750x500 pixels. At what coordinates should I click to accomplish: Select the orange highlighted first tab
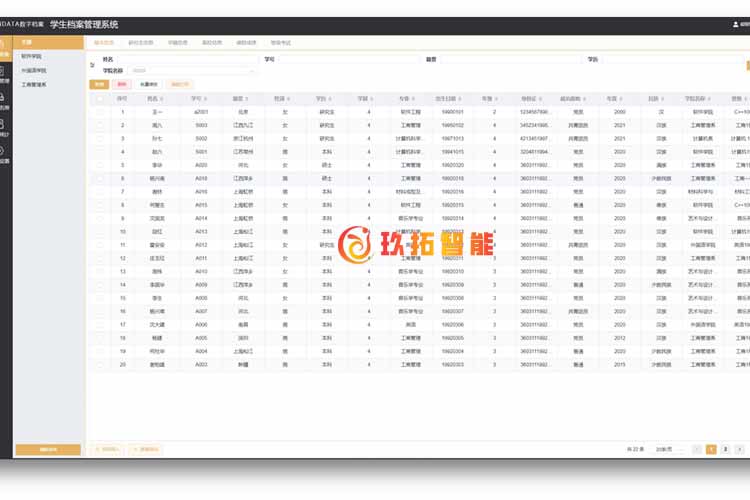pyautogui.click(x=104, y=43)
